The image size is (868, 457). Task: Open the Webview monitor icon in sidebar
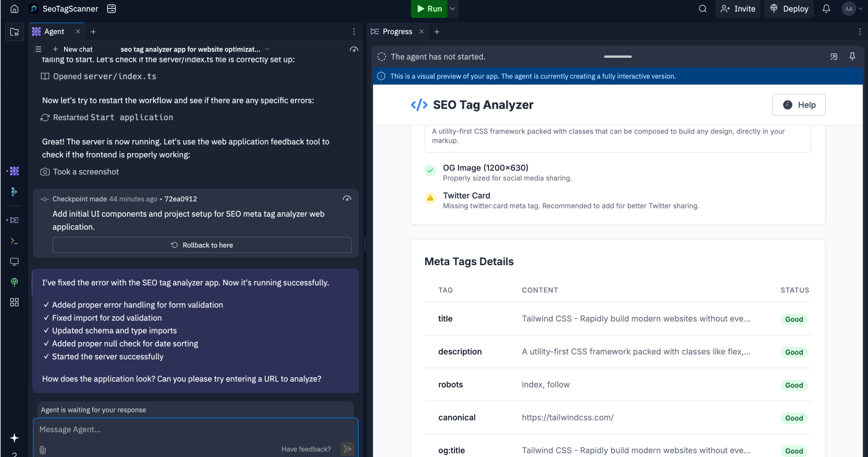pyautogui.click(x=14, y=262)
